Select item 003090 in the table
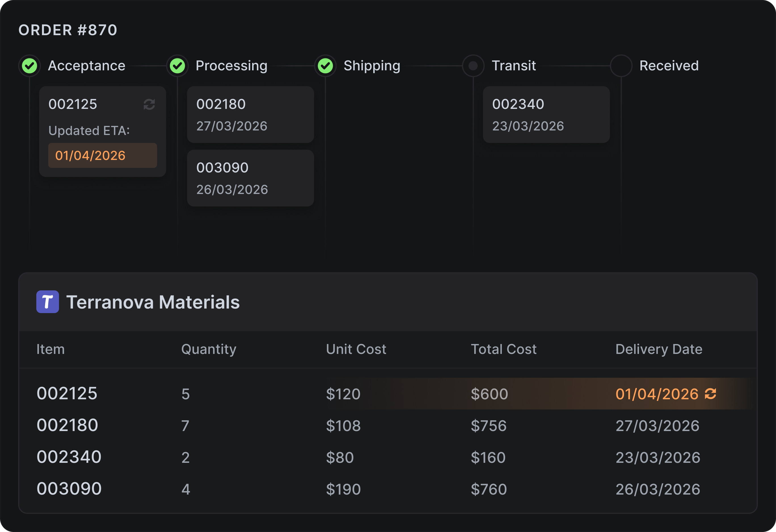 [x=69, y=489]
